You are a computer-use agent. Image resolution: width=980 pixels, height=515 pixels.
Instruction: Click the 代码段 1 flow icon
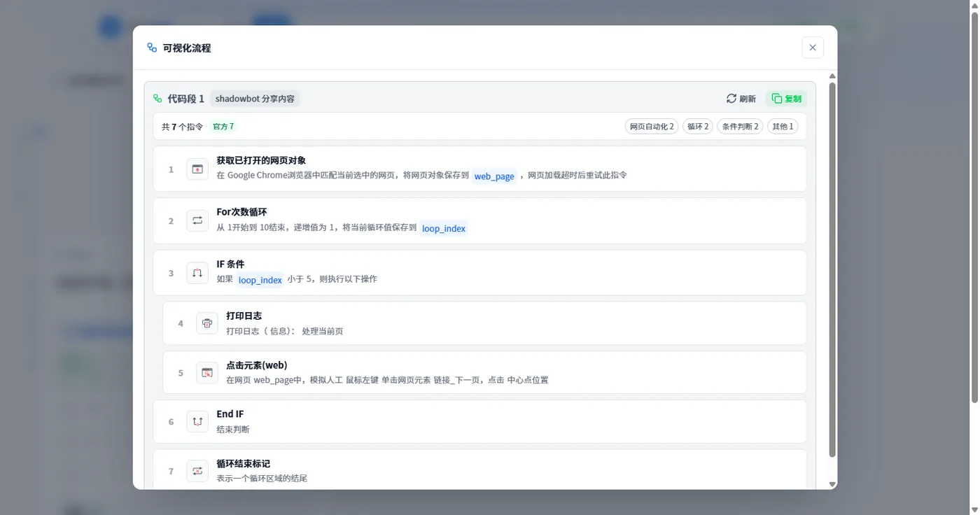pos(157,99)
